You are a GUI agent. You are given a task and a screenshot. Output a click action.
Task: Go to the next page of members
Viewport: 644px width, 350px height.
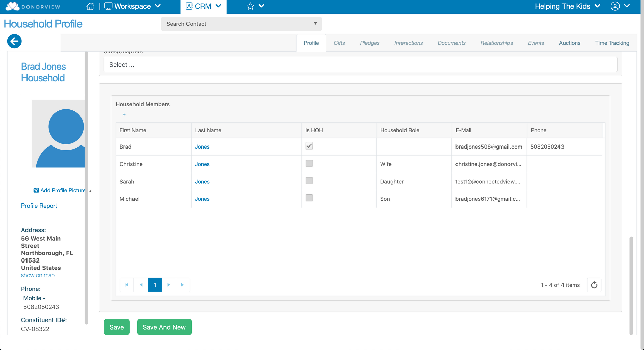(x=169, y=285)
